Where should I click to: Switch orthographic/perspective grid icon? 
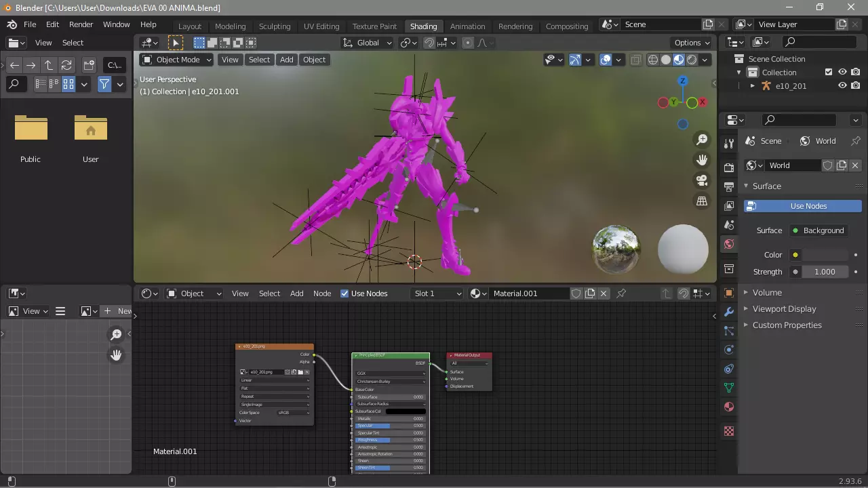coord(702,201)
